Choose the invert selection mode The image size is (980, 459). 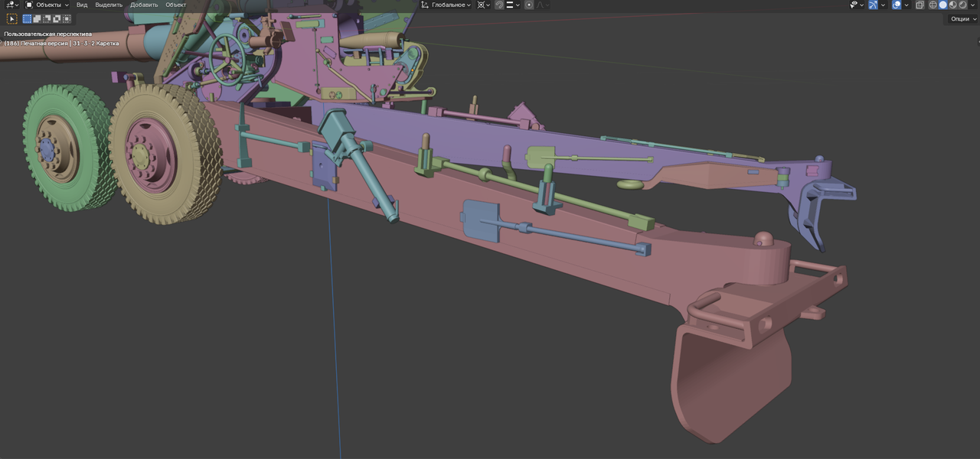click(x=56, y=18)
